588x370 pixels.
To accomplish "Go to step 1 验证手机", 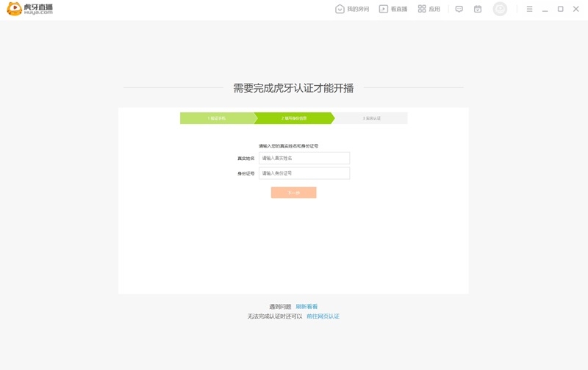I will point(217,118).
